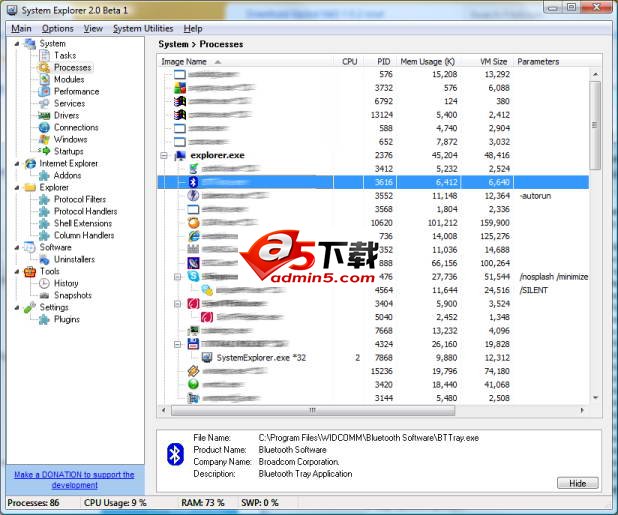This screenshot has width=618, height=515.
Task: Open the Plugins puzzle icon
Action: tap(44, 320)
